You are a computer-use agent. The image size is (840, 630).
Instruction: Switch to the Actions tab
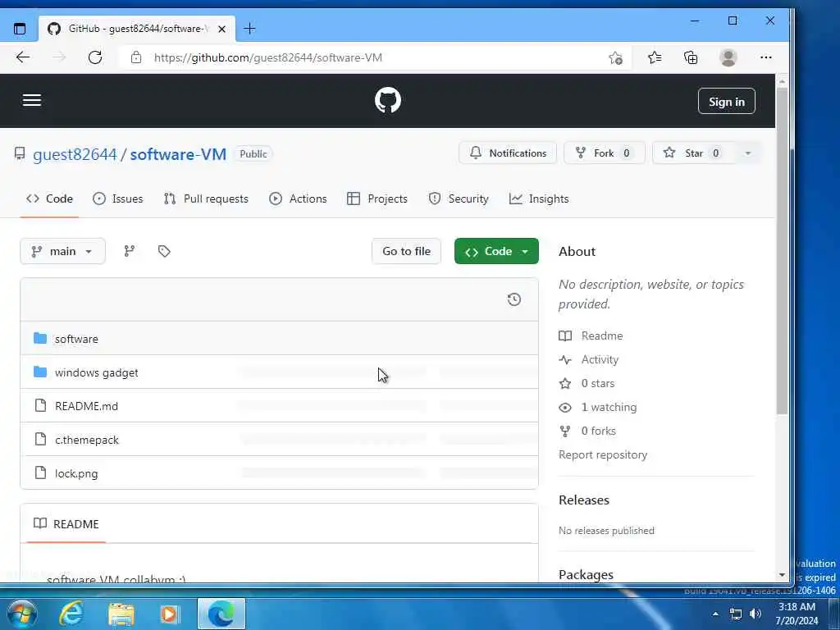pyautogui.click(x=299, y=199)
